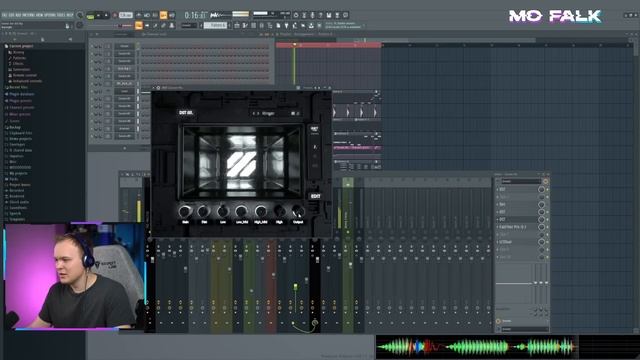Open Generators in the browser
640x360 pixels.
[x=21, y=69]
